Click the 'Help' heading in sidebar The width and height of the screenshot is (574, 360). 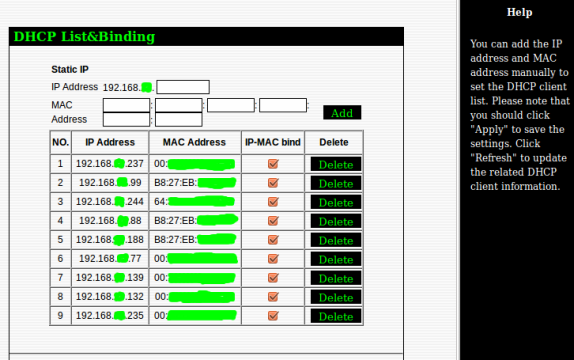[519, 12]
